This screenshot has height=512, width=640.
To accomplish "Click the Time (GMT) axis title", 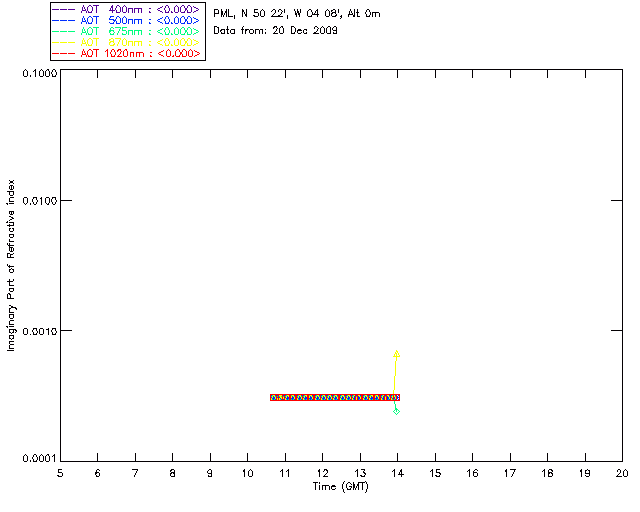I will tap(340, 487).
